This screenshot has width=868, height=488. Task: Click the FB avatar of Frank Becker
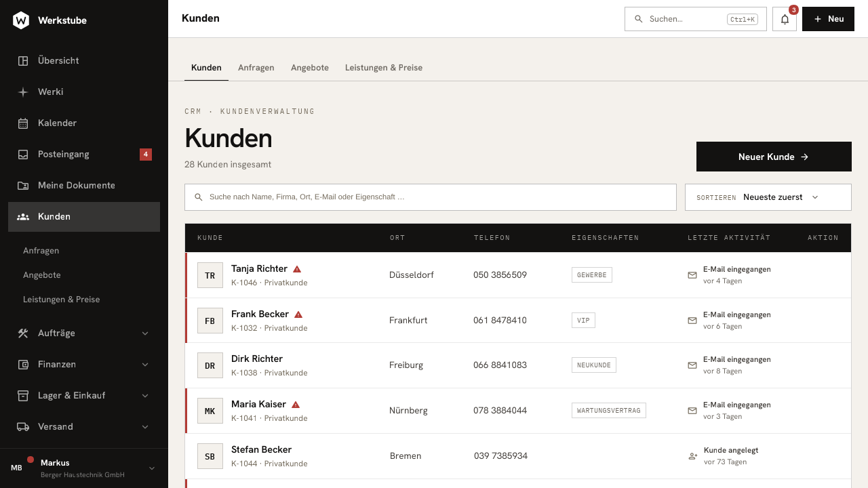pyautogui.click(x=210, y=321)
